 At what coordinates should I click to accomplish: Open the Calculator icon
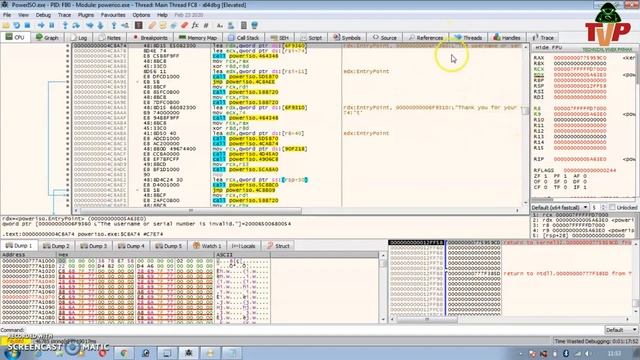pos(244,25)
